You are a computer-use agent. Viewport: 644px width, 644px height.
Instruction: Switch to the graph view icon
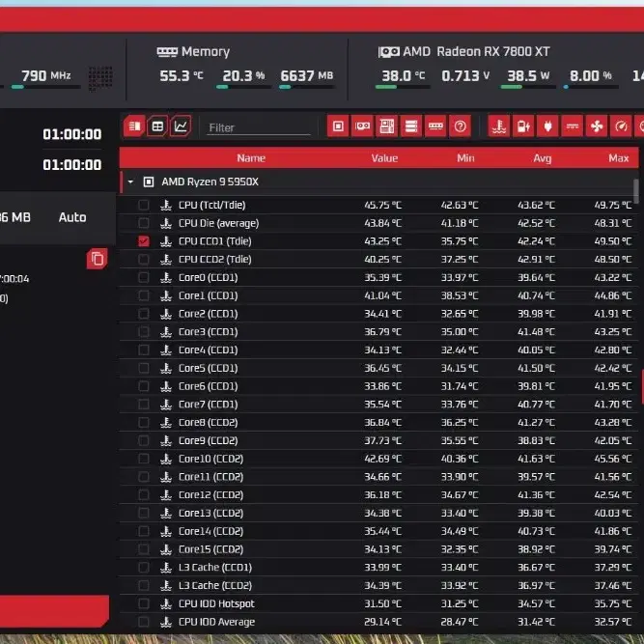[181, 126]
